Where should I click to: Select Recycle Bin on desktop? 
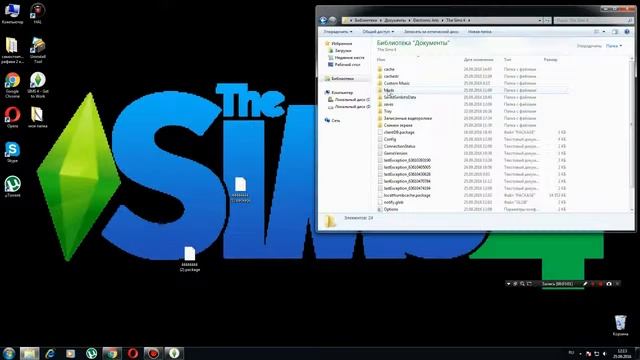[x=620, y=325]
